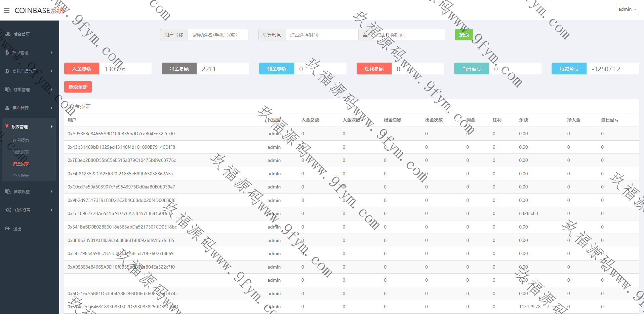Viewport: 644px width, 314px height.
Task: Click the 后台首页 dashboard icon
Action: (x=8, y=34)
